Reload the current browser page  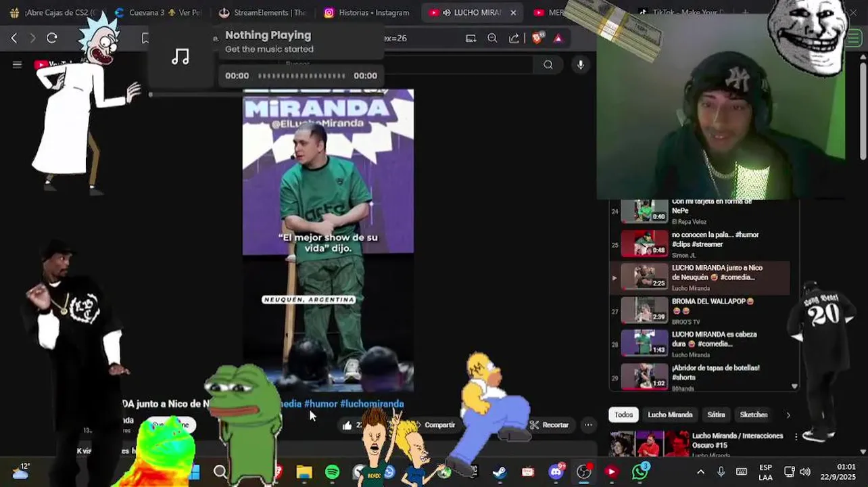tap(52, 39)
